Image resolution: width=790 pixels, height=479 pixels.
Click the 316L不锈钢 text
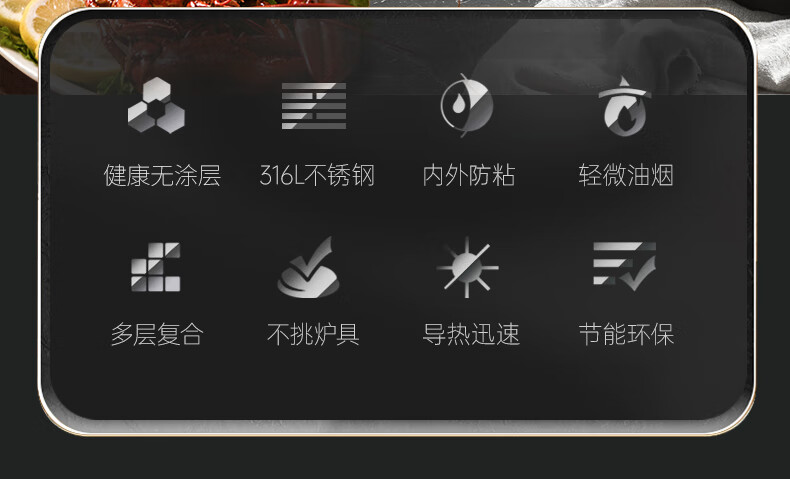pyautogui.click(x=317, y=175)
